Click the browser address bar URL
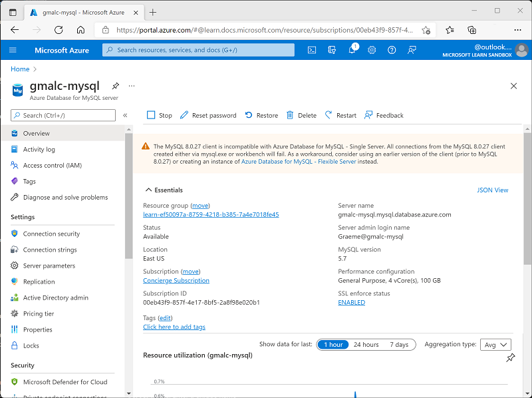The width and height of the screenshot is (532, 398). (x=265, y=30)
